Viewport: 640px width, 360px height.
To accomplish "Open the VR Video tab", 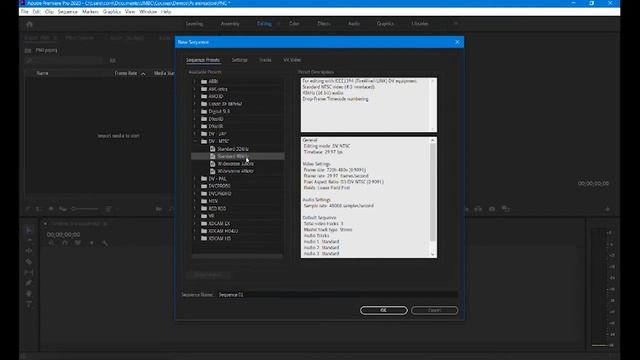I will [292, 60].
